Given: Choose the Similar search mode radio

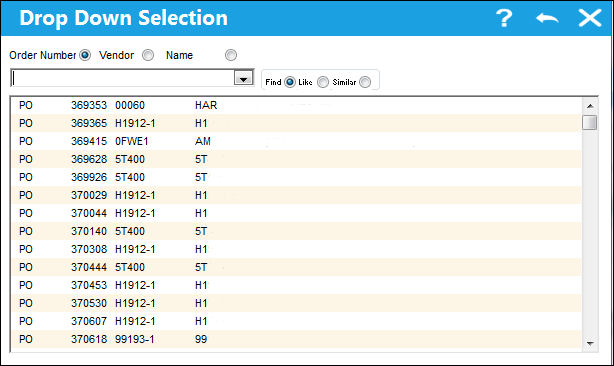Looking at the screenshot, I should [x=365, y=82].
